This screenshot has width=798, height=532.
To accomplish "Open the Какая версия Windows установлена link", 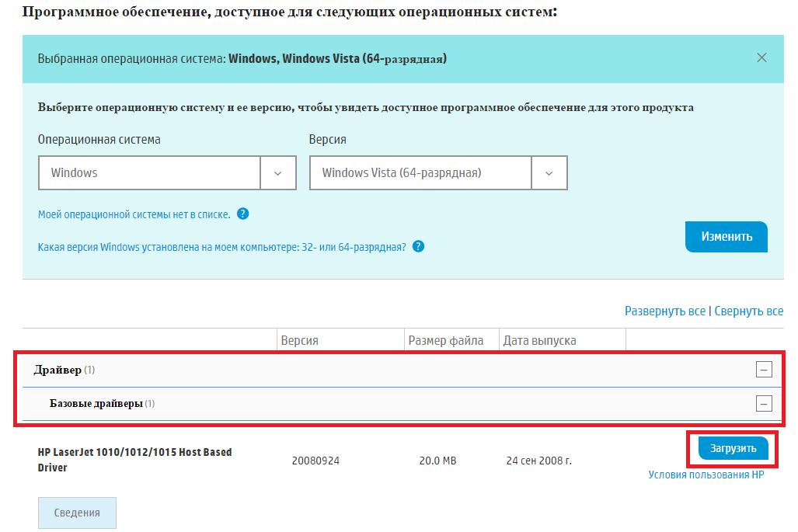I will 221,247.
